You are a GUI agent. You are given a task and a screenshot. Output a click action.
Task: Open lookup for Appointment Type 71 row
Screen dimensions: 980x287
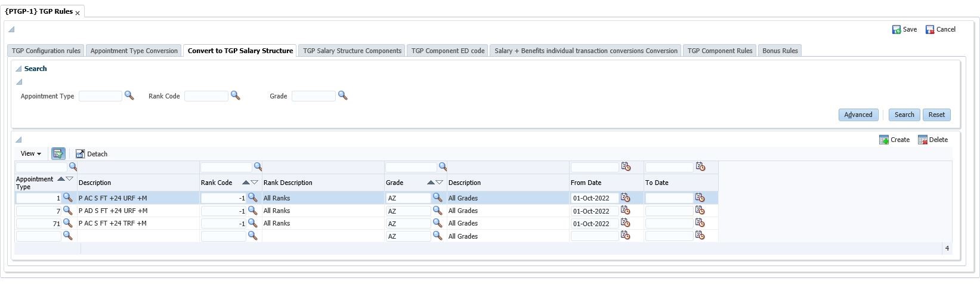click(67, 223)
